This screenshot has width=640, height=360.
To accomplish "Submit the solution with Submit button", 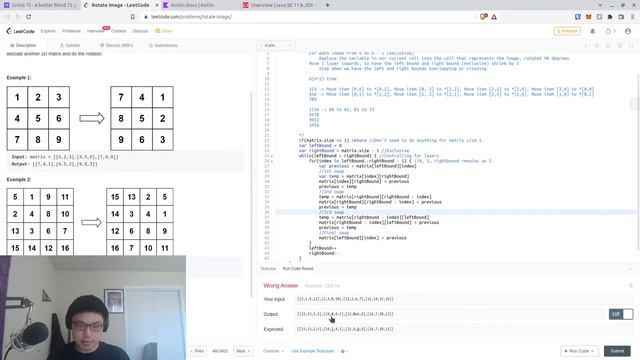I will click(617, 351).
